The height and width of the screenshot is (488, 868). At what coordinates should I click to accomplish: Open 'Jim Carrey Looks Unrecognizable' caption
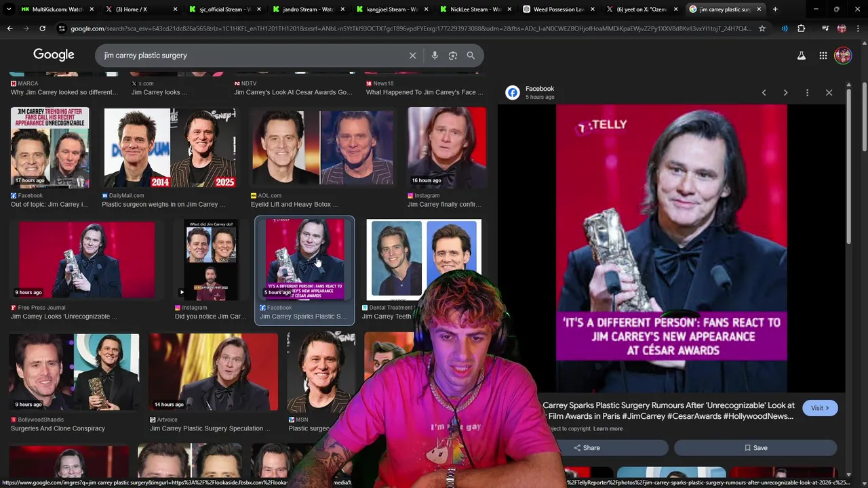coord(64,317)
